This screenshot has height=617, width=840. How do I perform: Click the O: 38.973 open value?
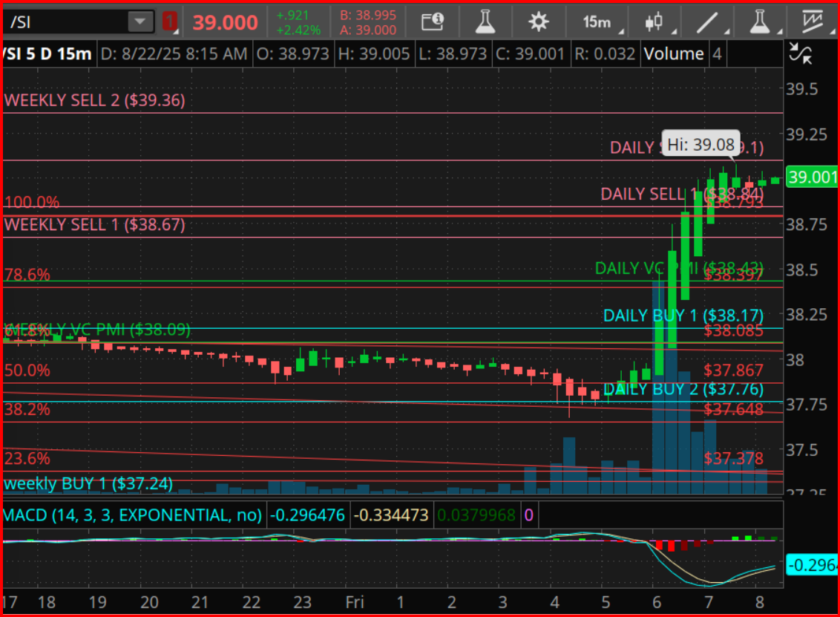(292, 53)
